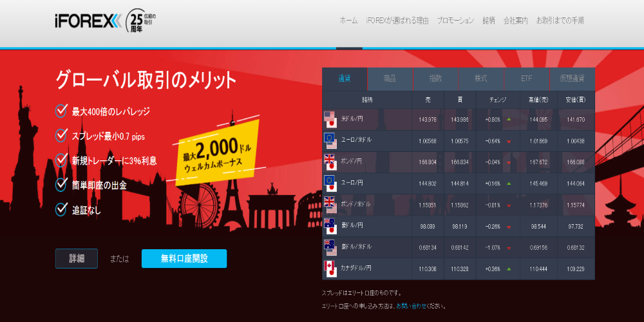Click the チェンジ column header
The width and height of the screenshot is (644, 322).
click(498, 100)
